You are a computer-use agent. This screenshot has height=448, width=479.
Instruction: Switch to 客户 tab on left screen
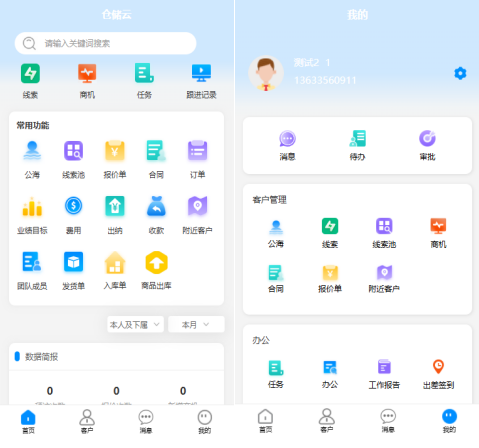(x=87, y=421)
